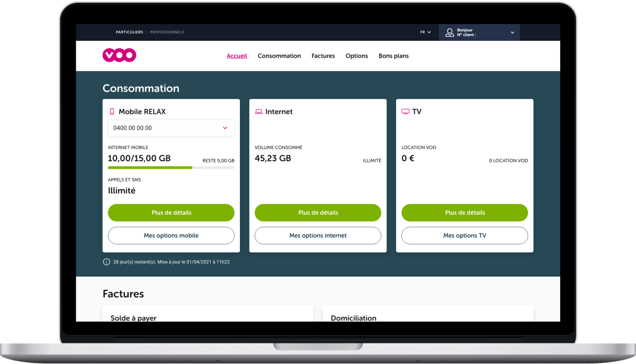The height and width of the screenshot is (364, 636).
Task: Open Mes options internet
Action: pos(318,235)
